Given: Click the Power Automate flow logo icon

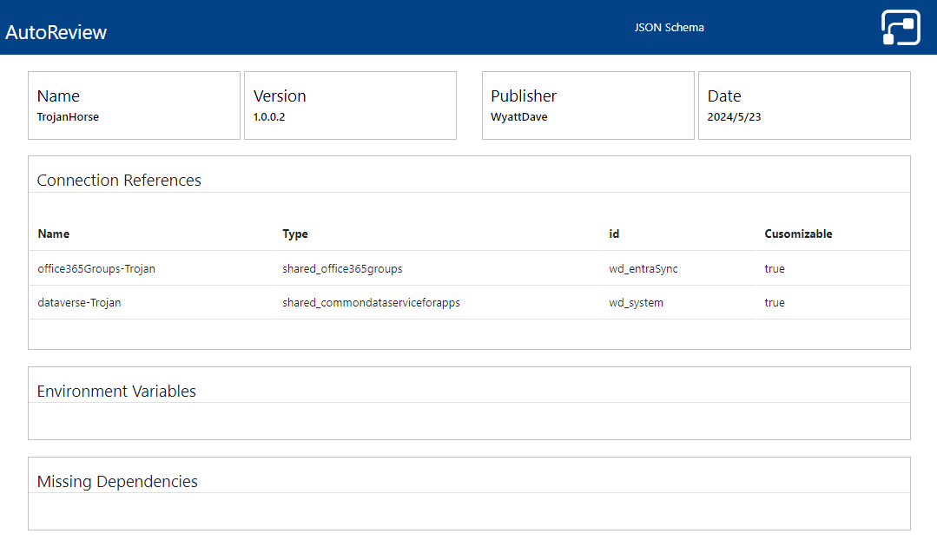Looking at the screenshot, I should 901,27.
